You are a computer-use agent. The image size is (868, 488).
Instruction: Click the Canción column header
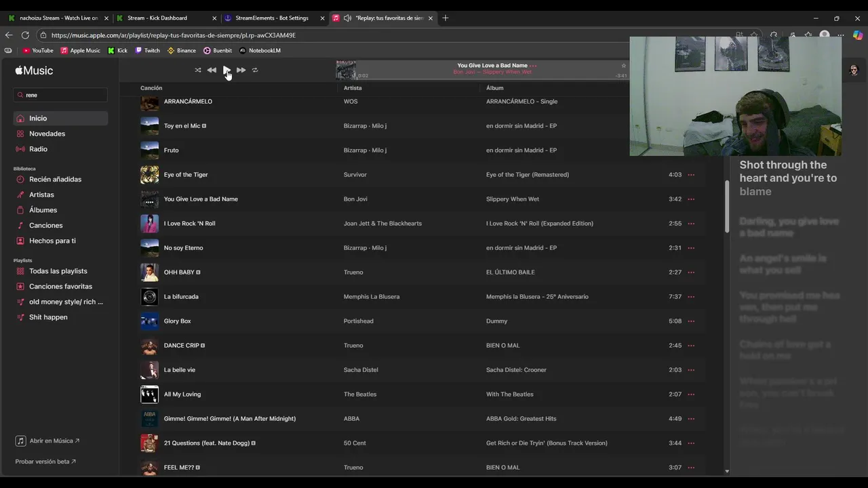click(151, 88)
